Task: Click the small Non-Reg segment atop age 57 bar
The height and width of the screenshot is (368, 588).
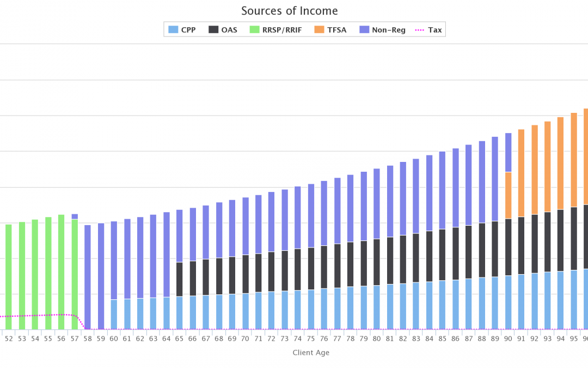Action: coord(75,216)
